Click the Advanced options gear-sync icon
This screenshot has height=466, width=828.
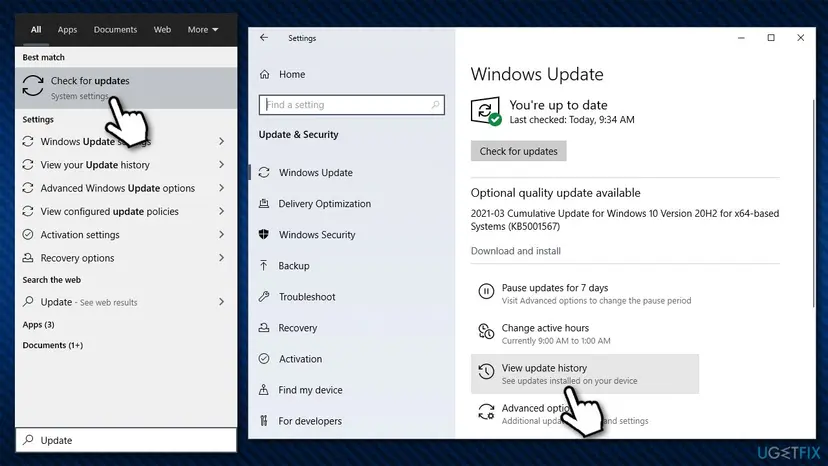click(x=486, y=412)
